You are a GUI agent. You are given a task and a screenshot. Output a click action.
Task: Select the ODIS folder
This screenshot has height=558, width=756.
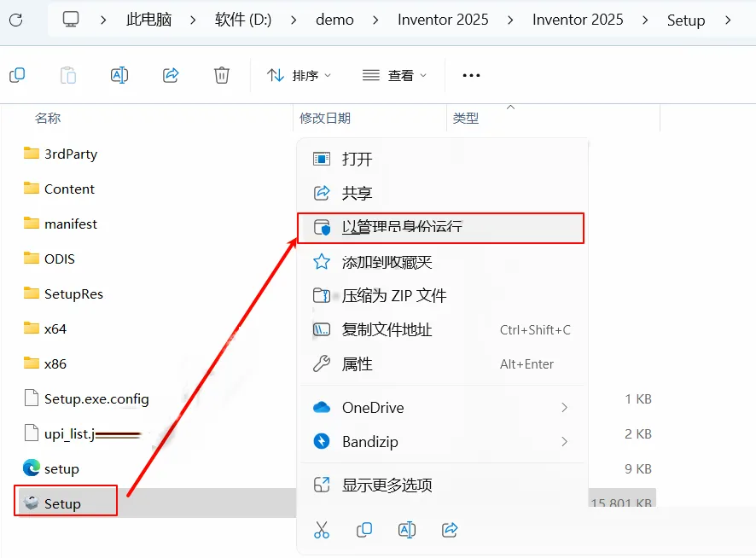pos(49,259)
